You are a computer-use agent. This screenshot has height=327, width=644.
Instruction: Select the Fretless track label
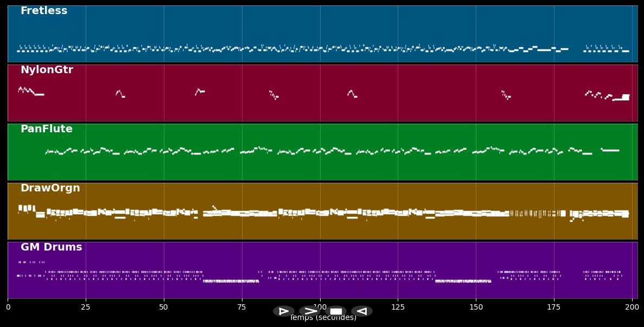click(x=44, y=11)
